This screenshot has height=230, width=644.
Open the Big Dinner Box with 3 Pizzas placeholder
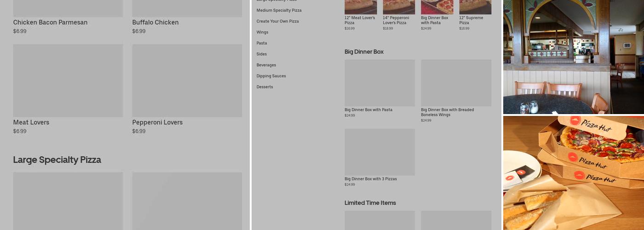(379, 152)
